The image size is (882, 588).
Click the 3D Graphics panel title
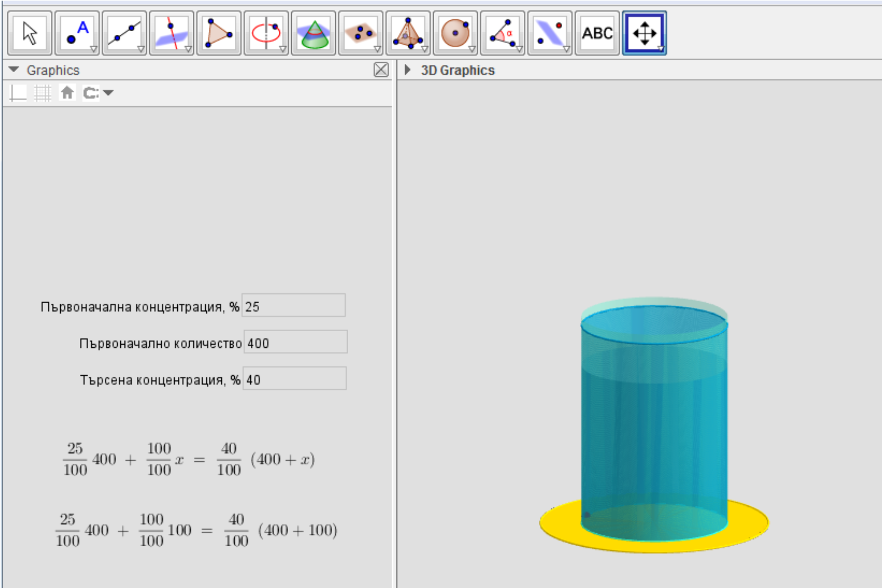tap(458, 70)
